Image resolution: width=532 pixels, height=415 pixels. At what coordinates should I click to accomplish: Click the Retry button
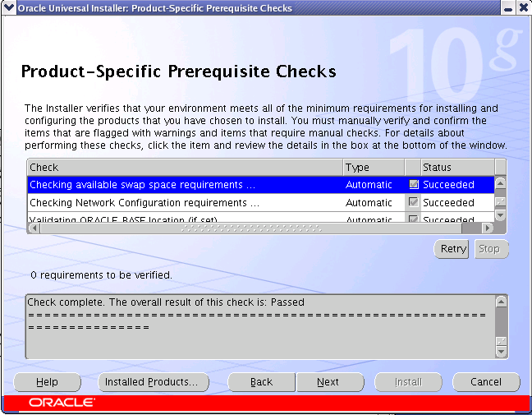click(x=452, y=249)
